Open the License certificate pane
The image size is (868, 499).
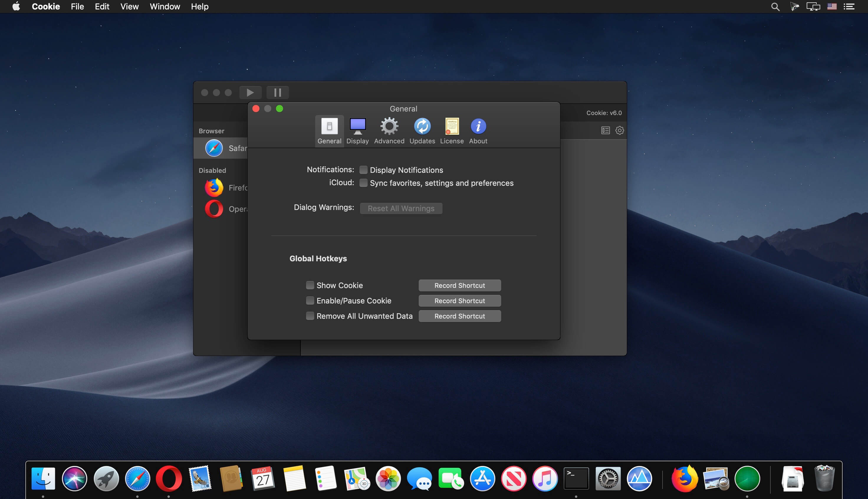pos(451,131)
